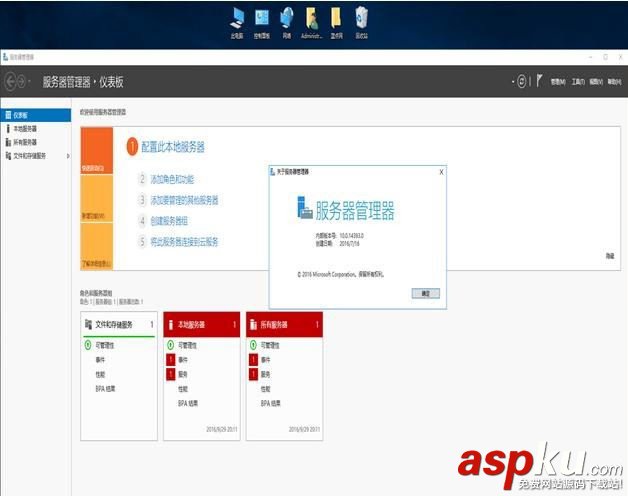Click BPA 结果 in the 所有服务器 tile
This screenshot has height=496, width=628.
point(271,403)
